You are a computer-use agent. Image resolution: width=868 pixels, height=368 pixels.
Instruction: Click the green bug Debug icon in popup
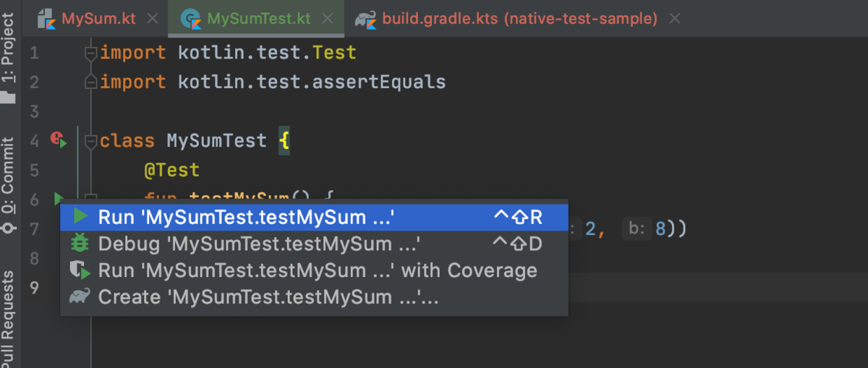[x=80, y=243]
